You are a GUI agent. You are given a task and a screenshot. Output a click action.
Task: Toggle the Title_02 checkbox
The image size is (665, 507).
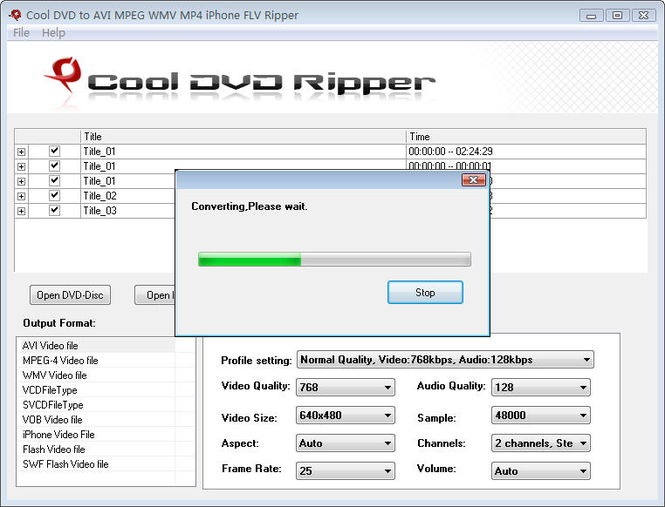(54, 196)
